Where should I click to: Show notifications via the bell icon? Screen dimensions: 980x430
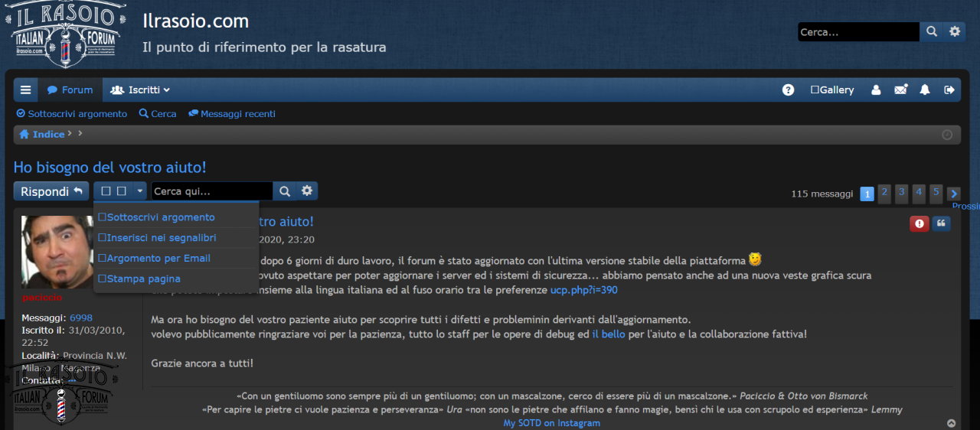point(925,90)
